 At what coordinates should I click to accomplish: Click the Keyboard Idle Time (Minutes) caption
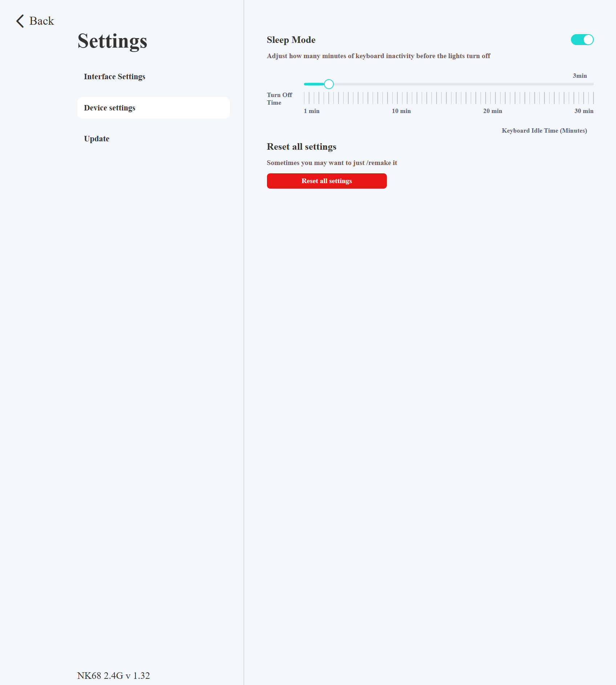point(544,131)
